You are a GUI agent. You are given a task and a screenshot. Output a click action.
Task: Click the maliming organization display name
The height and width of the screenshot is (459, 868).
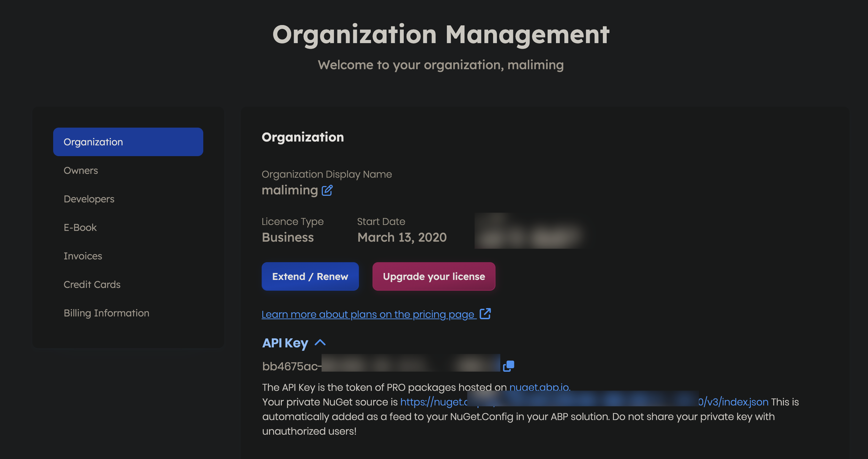point(289,190)
